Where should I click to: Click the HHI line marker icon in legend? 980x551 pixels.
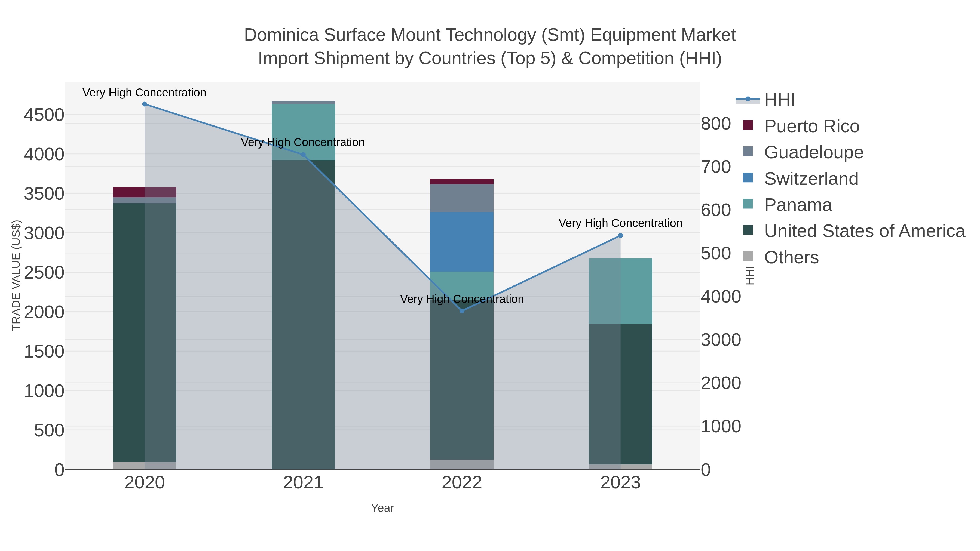pyautogui.click(x=748, y=99)
